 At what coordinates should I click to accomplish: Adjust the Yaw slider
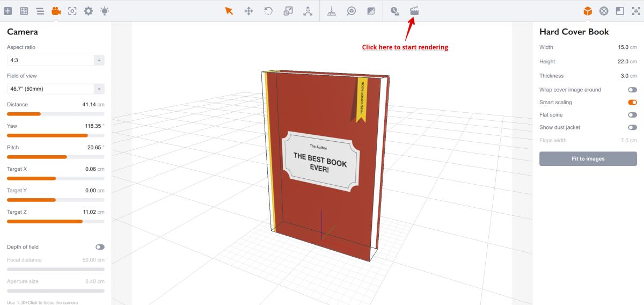pos(56,135)
